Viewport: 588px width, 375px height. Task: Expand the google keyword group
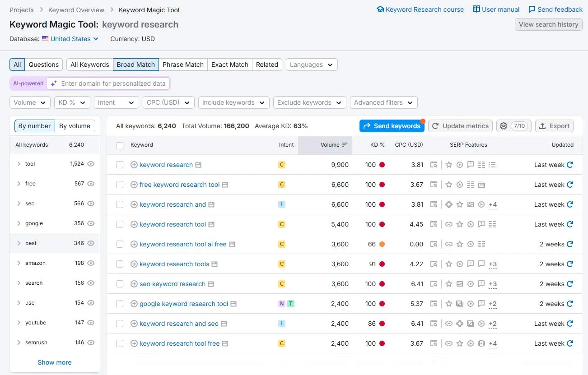point(19,223)
